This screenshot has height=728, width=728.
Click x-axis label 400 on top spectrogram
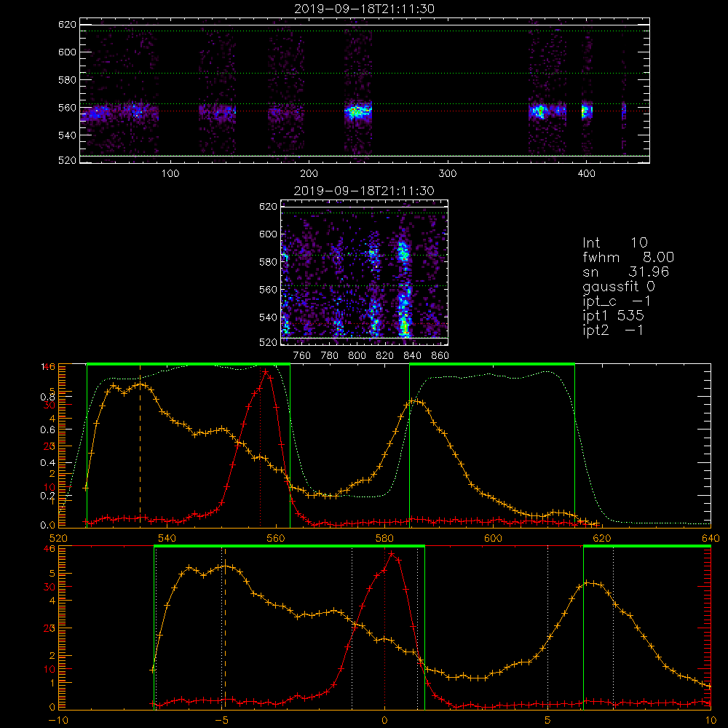tap(586, 174)
